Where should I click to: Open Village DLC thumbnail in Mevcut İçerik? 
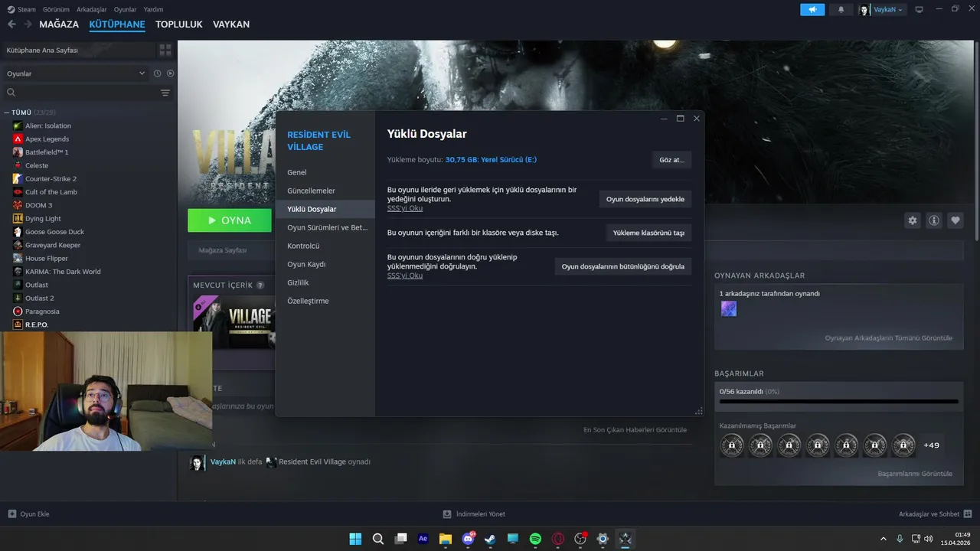[x=234, y=321]
